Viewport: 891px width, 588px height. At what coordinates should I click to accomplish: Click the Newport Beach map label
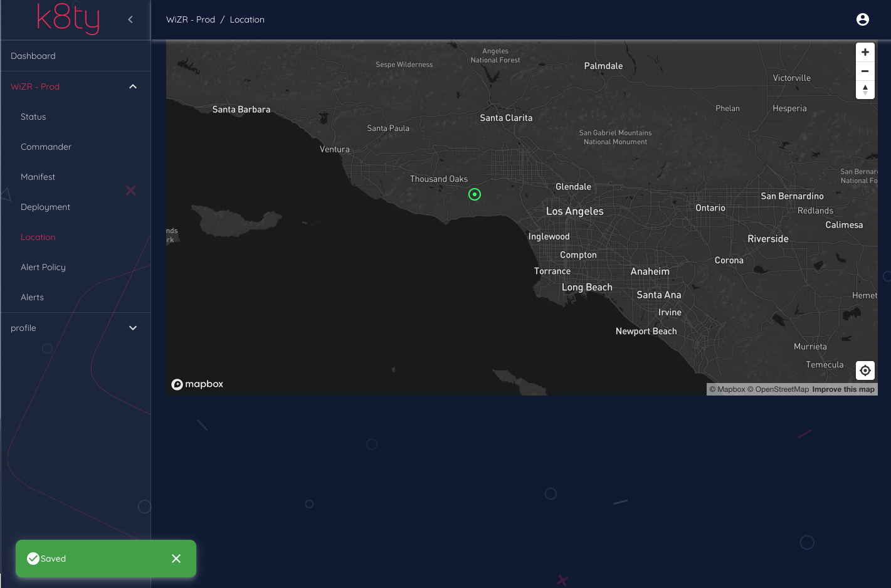coord(646,331)
